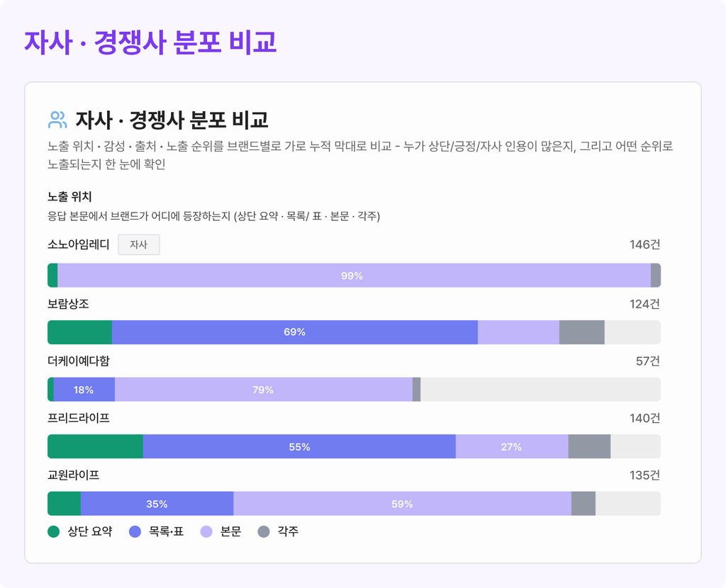The width and height of the screenshot is (726, 588).
Task: Select the 상단 요약 legend label
Action: (x=90, y=531)
